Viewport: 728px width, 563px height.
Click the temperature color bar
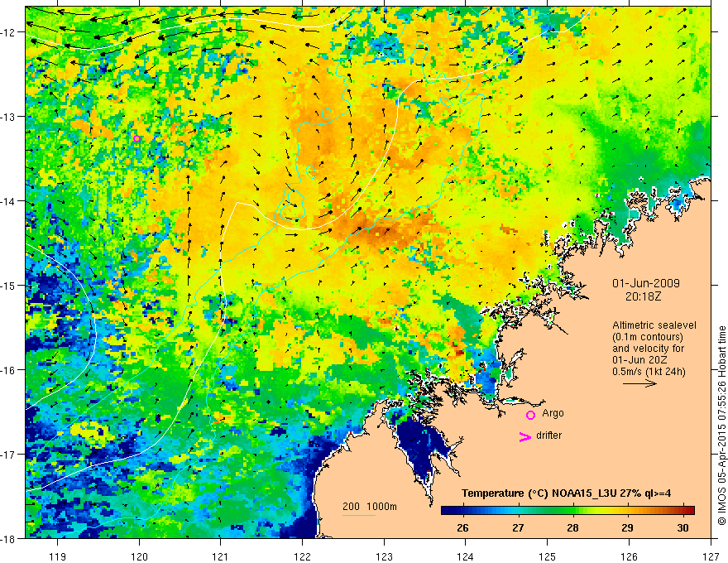pos(568,510)
